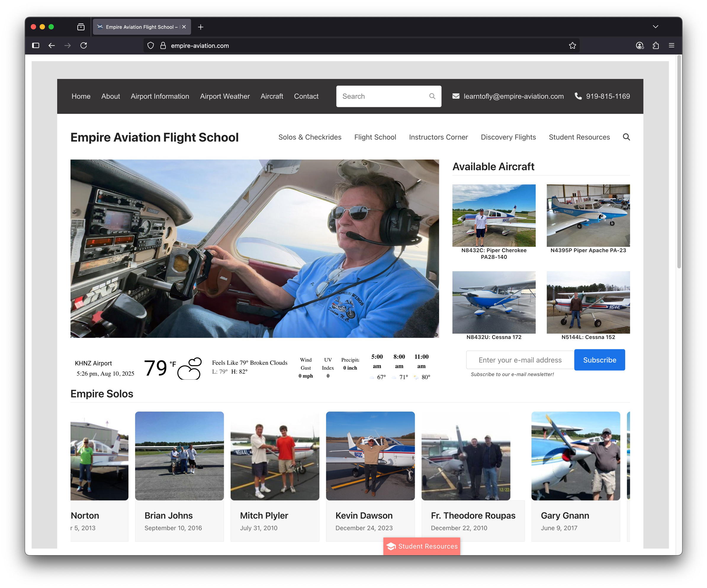Open the N4395P Piper Apache thumbnail

[x=588, y=216]
